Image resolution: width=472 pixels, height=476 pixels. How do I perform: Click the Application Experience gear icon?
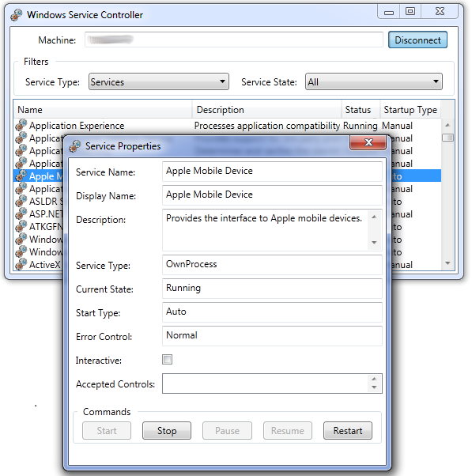click(x=21, y=125)
